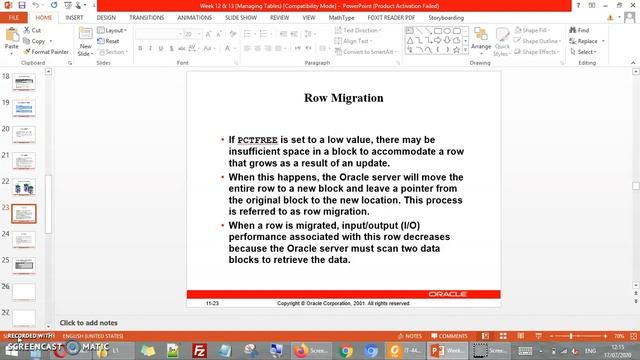The image size is (640, 360).
Task: Open Quick Styles gallery
Action: 502,42
